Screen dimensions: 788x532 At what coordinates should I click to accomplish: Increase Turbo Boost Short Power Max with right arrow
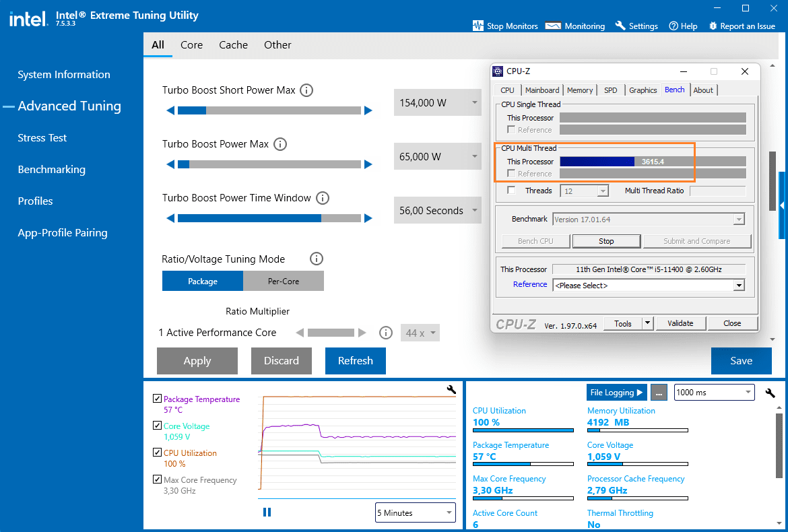click(368, 110)
